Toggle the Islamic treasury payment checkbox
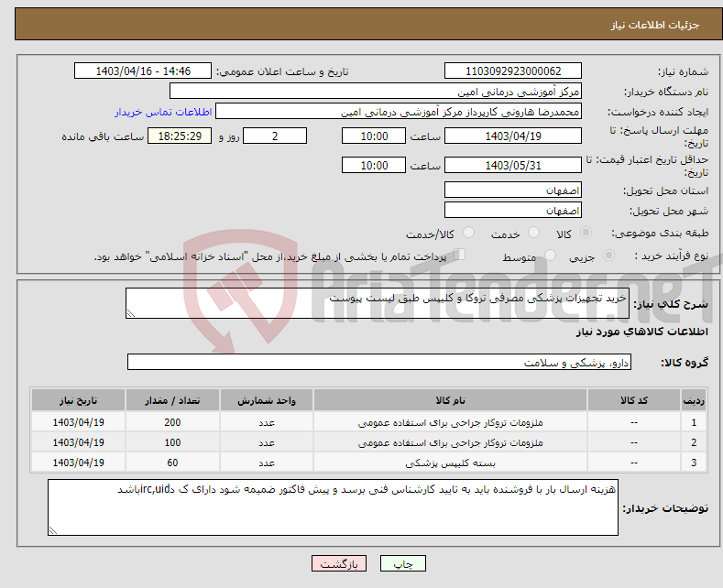The image size is (723, 588). [460, 255]
